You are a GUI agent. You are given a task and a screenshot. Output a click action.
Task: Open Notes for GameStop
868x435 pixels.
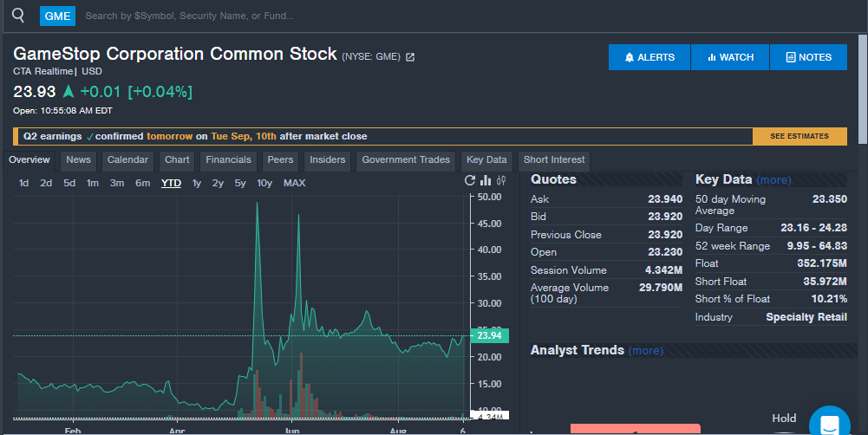tap(808, 57)
